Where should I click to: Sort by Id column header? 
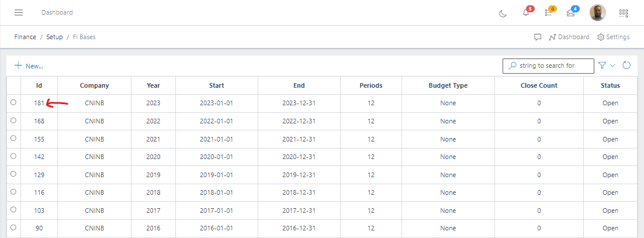39,85
